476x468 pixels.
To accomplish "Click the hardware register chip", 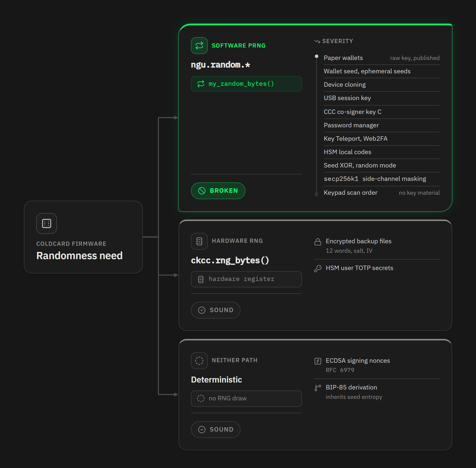I will coord(246,279).
